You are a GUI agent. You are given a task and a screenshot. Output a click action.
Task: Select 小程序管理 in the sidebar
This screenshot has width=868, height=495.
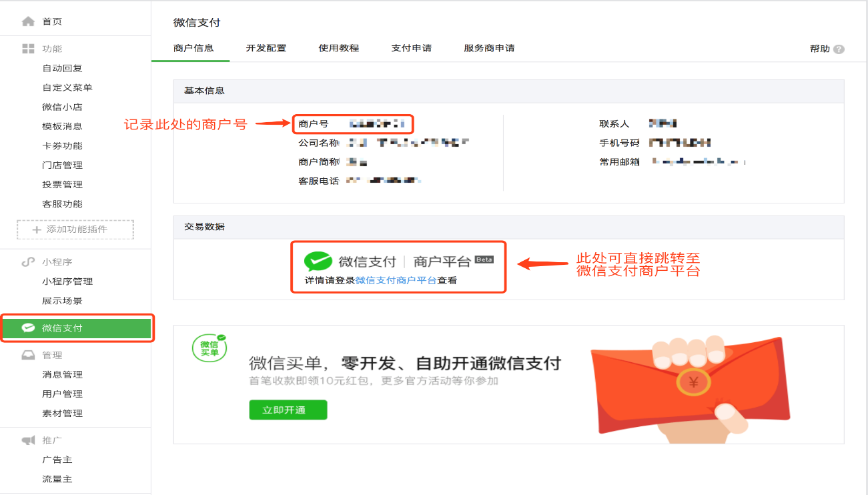(67, 282)
